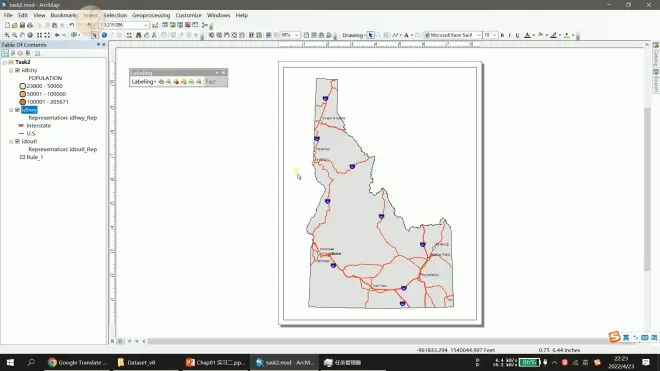
Task: Click the Full Extent globe icon
Action: (x=30, y=35)
